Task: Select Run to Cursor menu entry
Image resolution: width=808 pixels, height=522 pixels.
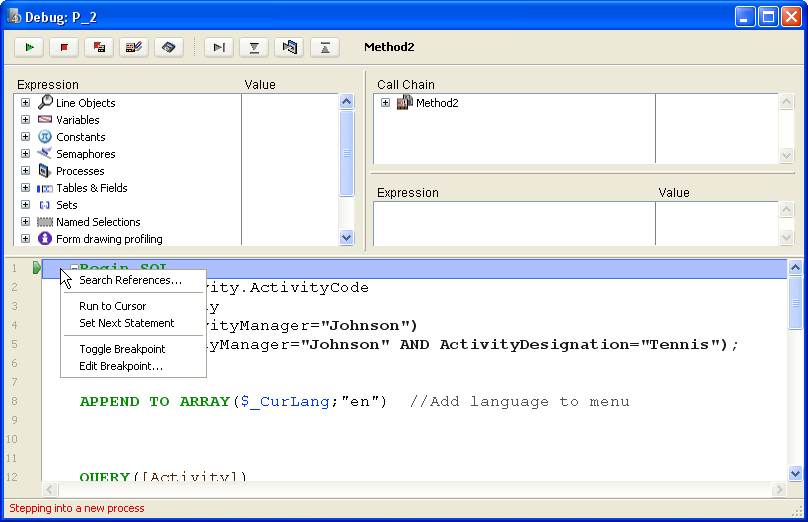Action: [x=112, y=306]
